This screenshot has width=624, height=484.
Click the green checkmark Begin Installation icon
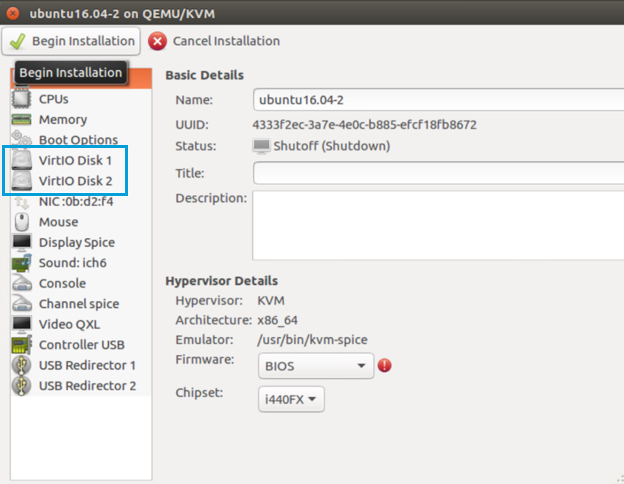pyautogui.click(x=17, y=41)
